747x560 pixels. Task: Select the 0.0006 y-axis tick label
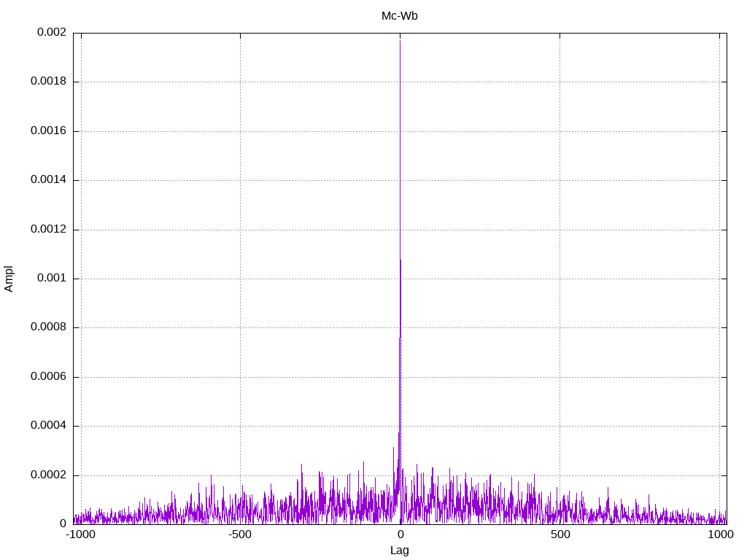pos(48,377)
